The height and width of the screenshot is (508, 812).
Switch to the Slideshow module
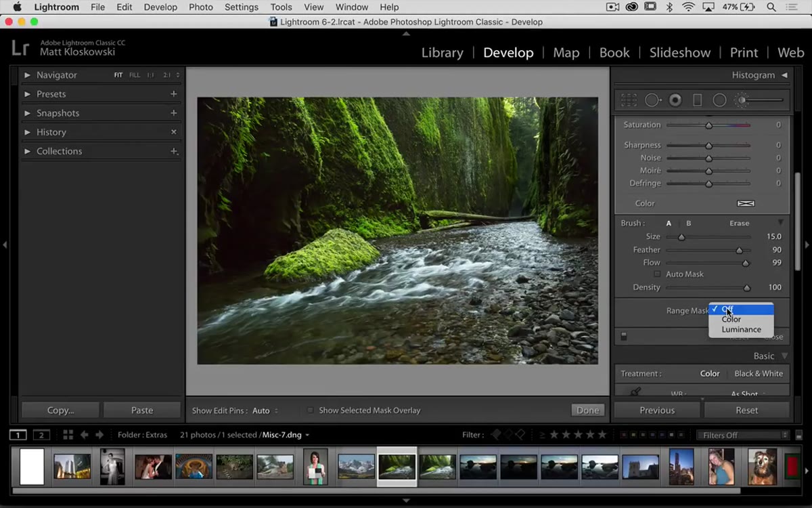680,53
